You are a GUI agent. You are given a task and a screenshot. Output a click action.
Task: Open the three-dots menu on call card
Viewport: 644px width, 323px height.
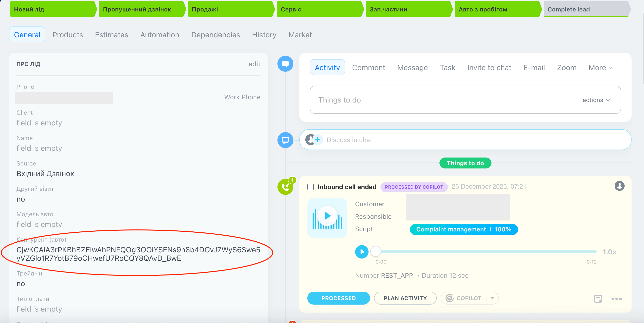pyautogui.click(x=616, y=299)
